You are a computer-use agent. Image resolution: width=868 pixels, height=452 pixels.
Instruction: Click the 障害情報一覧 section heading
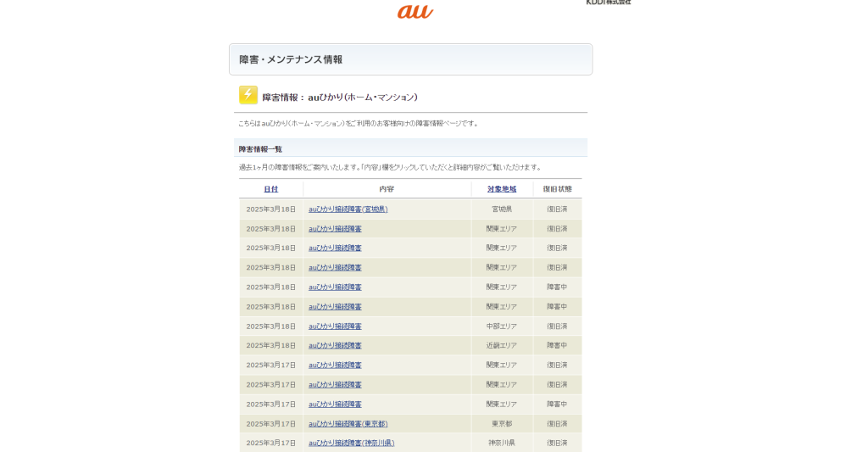[x=261, y=149]
